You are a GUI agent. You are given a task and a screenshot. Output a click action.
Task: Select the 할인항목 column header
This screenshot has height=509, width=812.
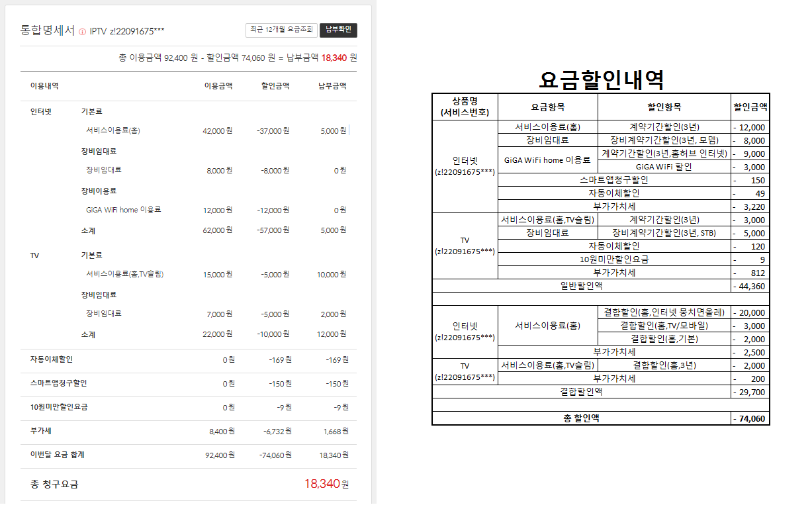coord(664,107)
